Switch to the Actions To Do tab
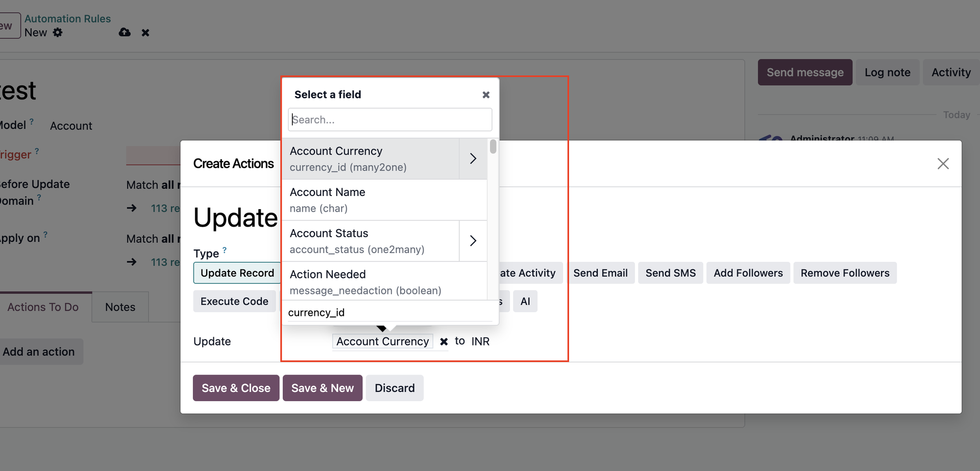This screenshot has width=980, height=471. pos(43,307)
